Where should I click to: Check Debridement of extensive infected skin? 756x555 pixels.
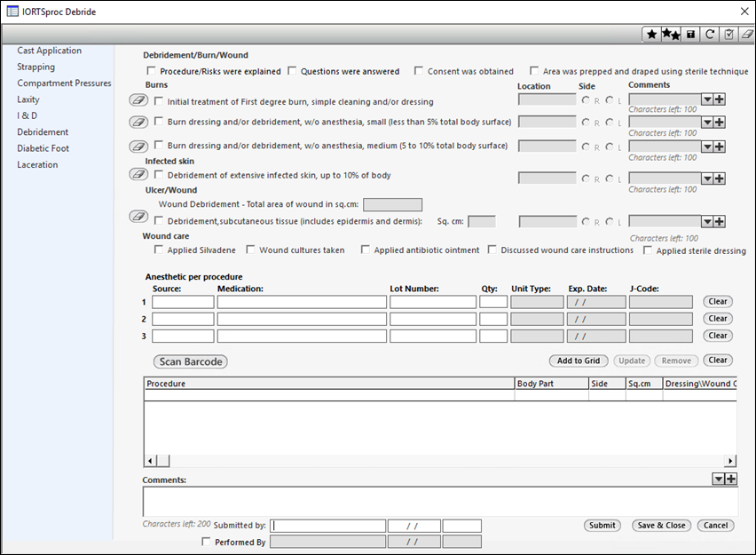158,175
